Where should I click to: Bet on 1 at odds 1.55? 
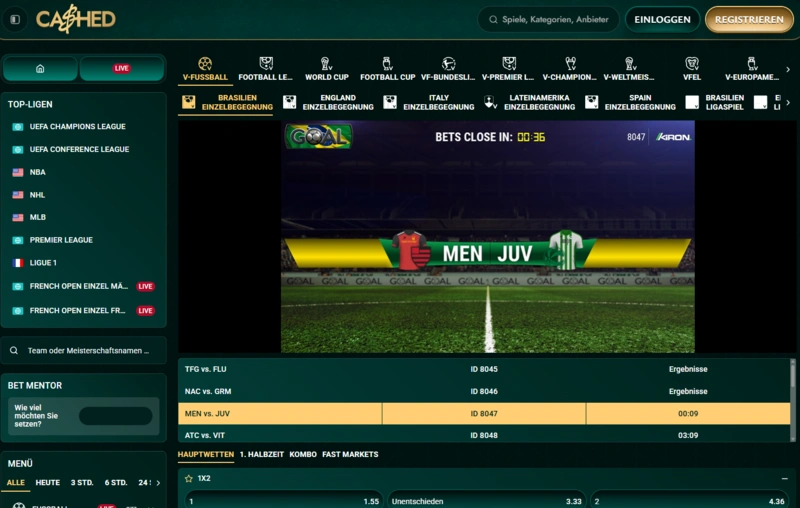[284, 501]
